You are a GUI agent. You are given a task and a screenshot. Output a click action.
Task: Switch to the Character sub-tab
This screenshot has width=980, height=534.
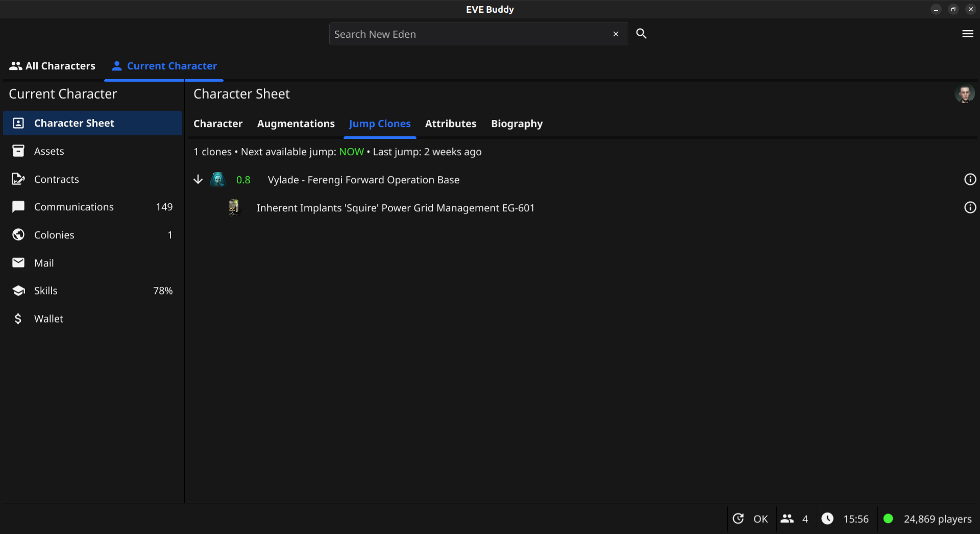(218, 124)
